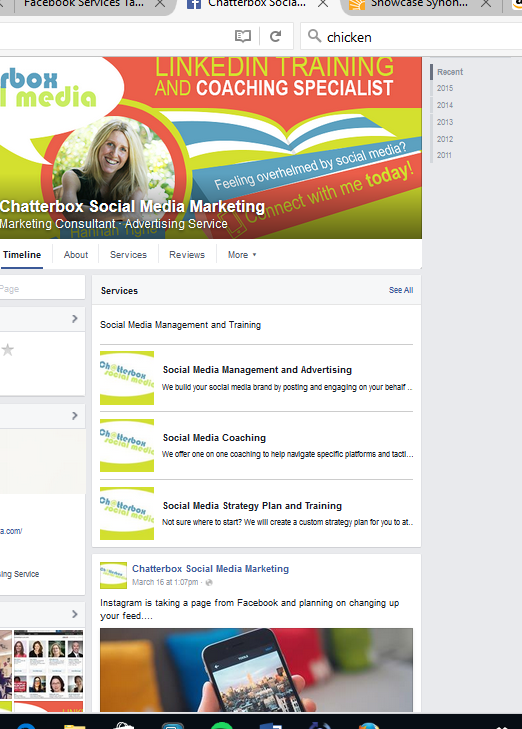This screenshot has height=729, width=522.
Task: Open Social Media Management and Advertising service
Action: (257, 370)
